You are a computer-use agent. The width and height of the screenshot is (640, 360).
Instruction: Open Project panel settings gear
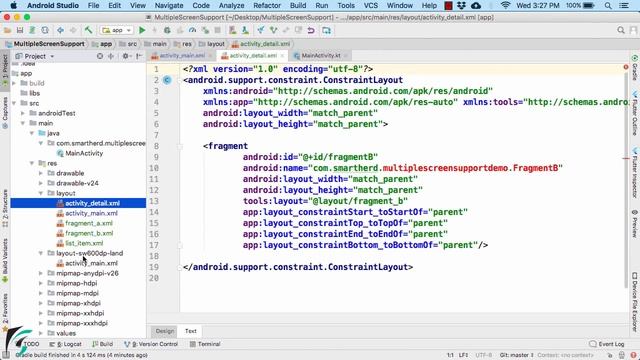click(x=125, y=56)
